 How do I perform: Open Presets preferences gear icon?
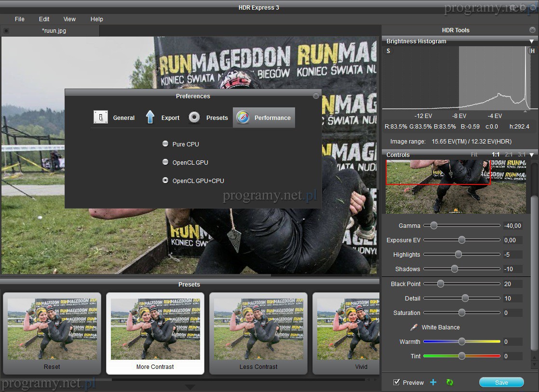tap(208, 118)
